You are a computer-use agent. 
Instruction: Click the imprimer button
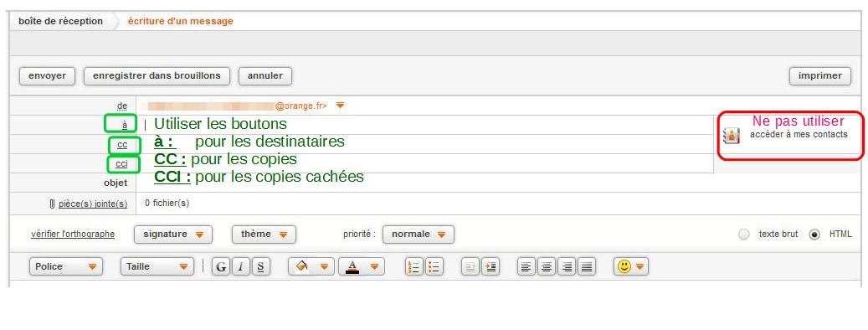tap(819, 76)
